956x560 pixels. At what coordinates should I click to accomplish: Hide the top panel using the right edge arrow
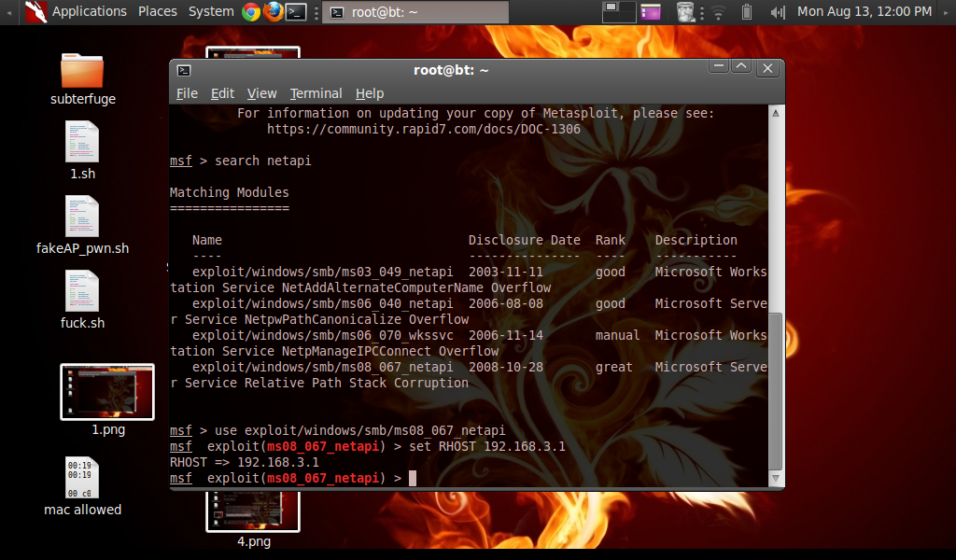pyautogui.click(x=947, y=12)
